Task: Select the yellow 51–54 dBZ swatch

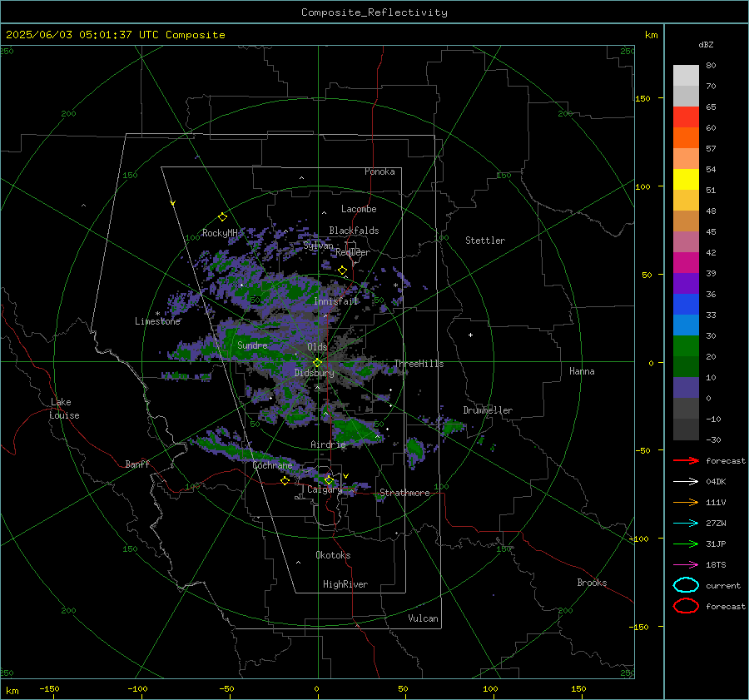Action: click(x=686, y=179)
